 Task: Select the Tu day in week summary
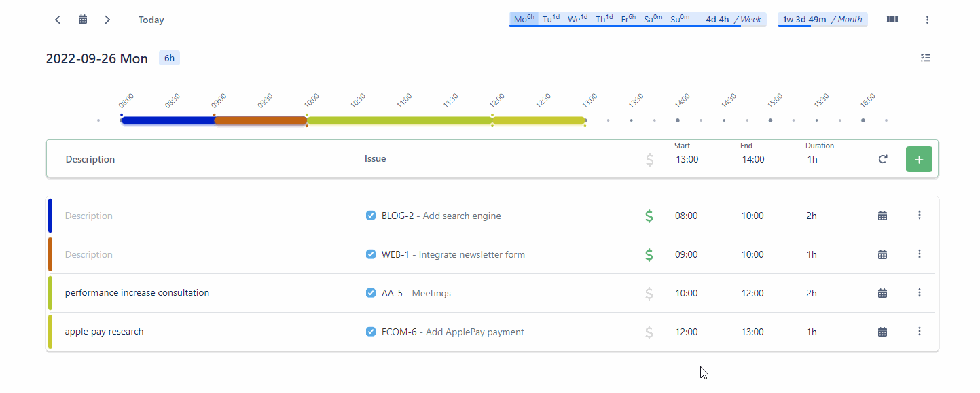[551, 19]
